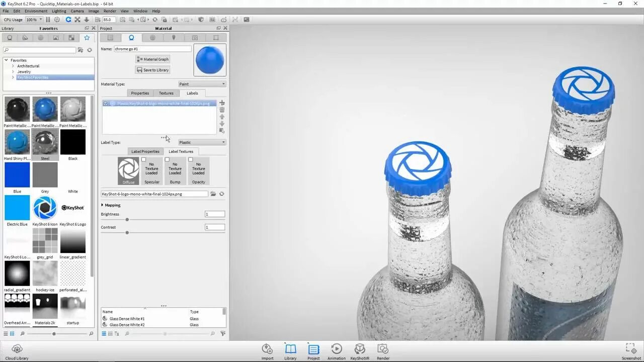Image resolution: width=644 pixels, height=362 pixels.
Task: Open Project Environment tab icon
Action: click(x=152, y=38)
